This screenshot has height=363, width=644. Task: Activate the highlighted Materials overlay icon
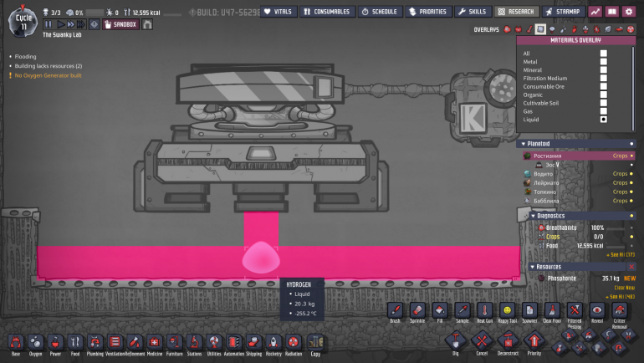(540, 29)
